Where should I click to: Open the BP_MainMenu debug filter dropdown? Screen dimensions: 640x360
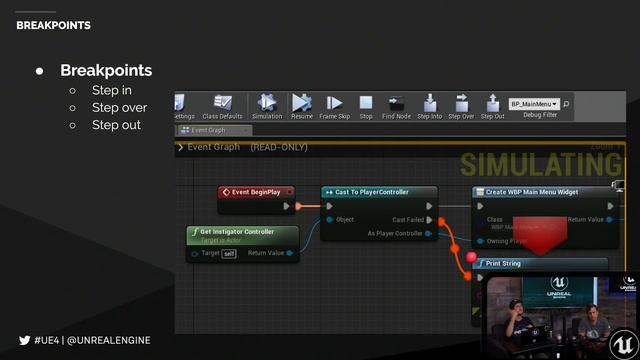tap(534, 104)
